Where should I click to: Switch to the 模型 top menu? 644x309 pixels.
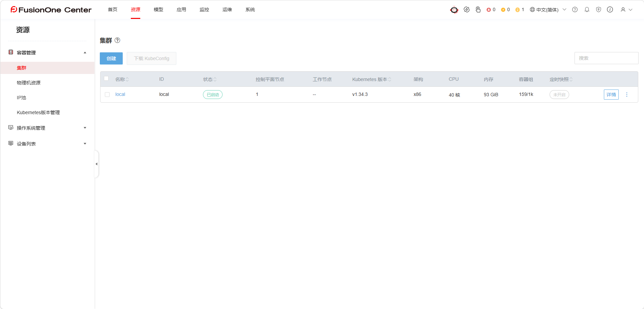(x=158, y=9)
